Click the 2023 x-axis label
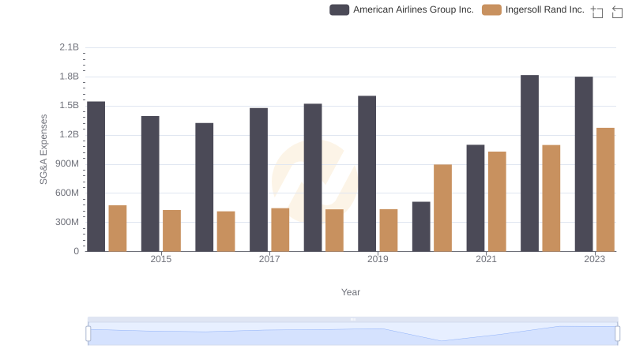The height and width of the screenshot is (364, 632). tap(595, 259)
